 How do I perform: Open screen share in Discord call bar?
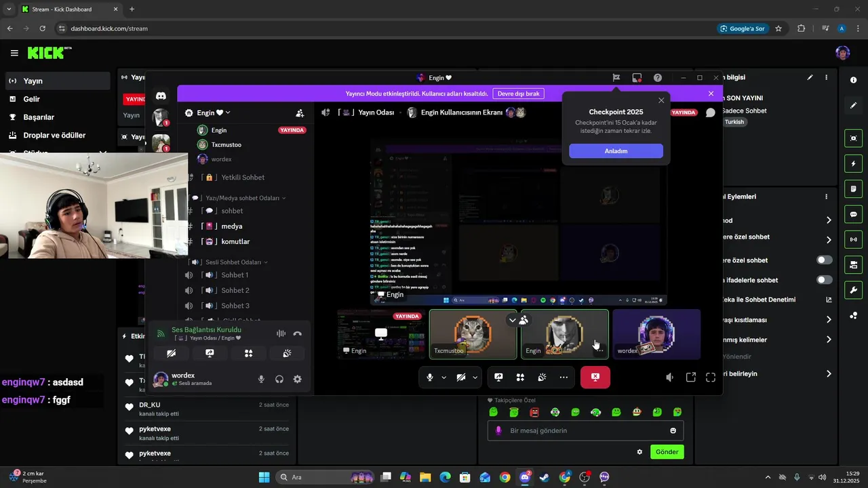pos(498,378)
